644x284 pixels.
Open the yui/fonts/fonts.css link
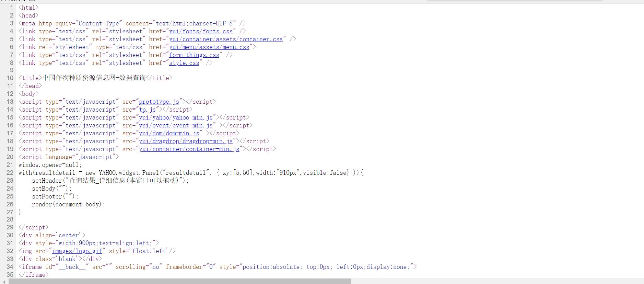pos(201,31)
